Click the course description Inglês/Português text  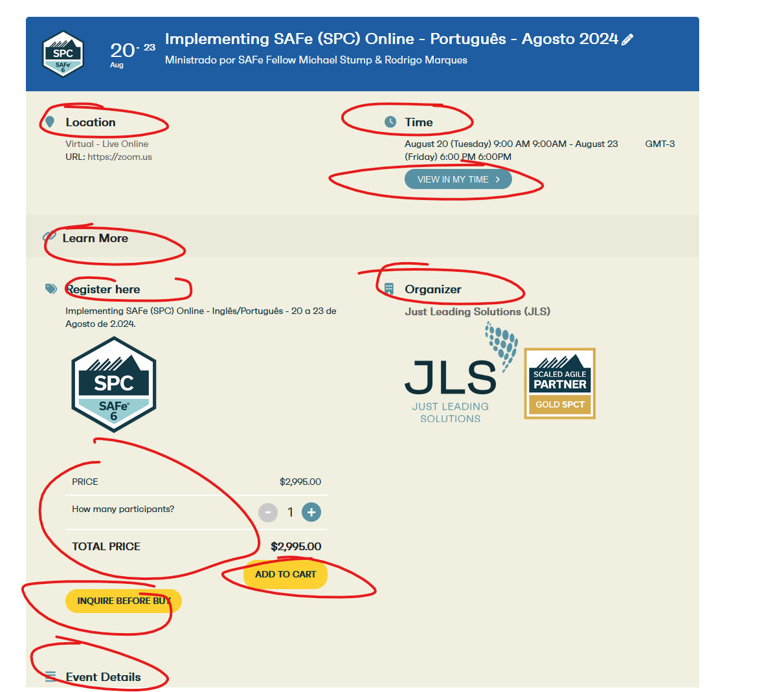pos(201,317)
